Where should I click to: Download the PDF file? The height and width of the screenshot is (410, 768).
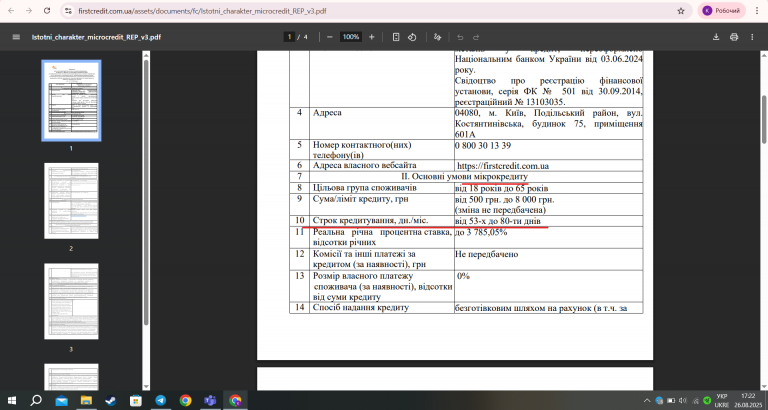coord(716,37)
